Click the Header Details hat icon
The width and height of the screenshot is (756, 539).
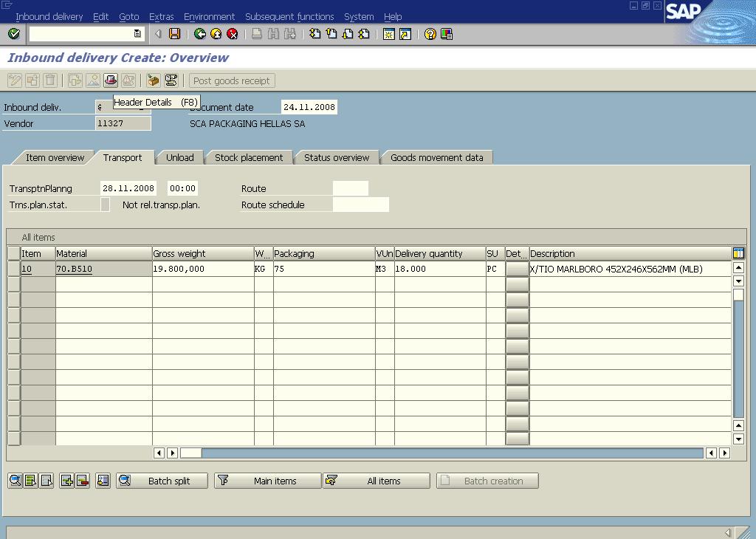(x=111, y=80)
